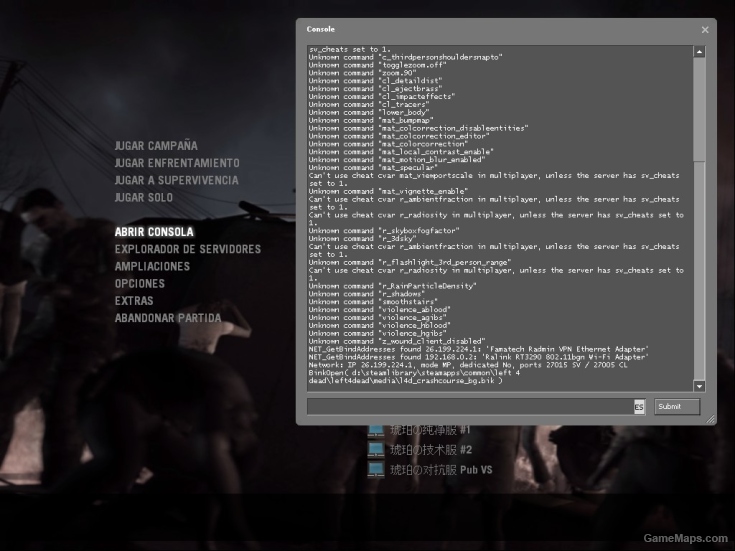Click Abrir Consola menu item
735x551 pixels.
154,232
